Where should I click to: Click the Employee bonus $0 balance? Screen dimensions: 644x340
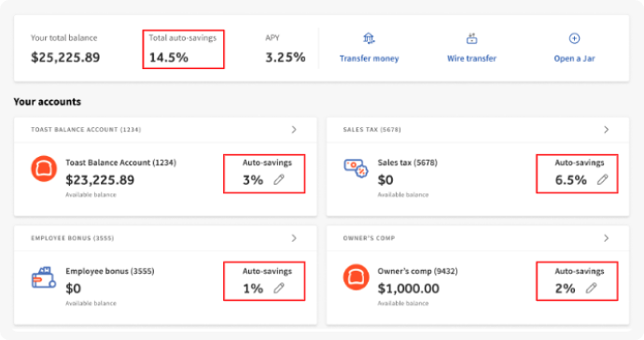pyautogui.click(x=73, y=289)
